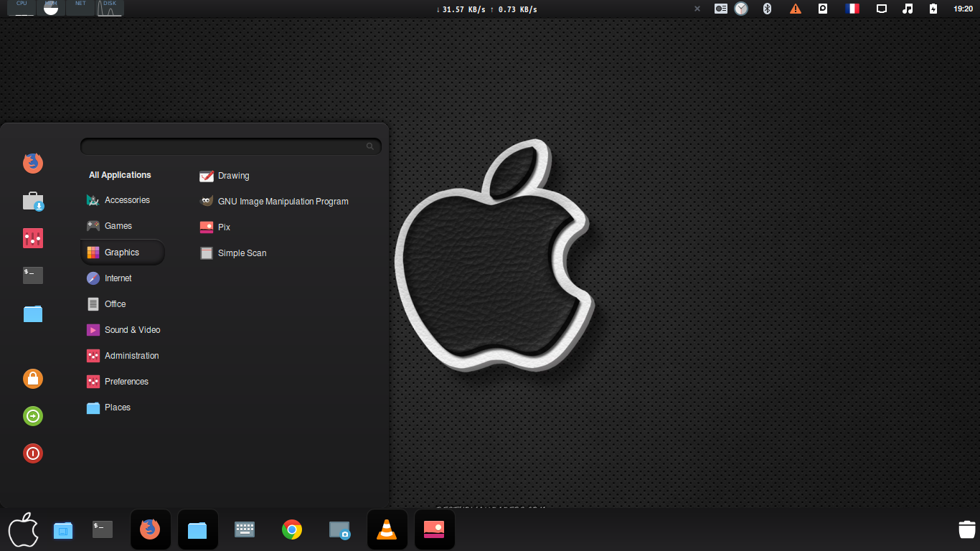Click the gray X icon in tray

pos(697,9)
